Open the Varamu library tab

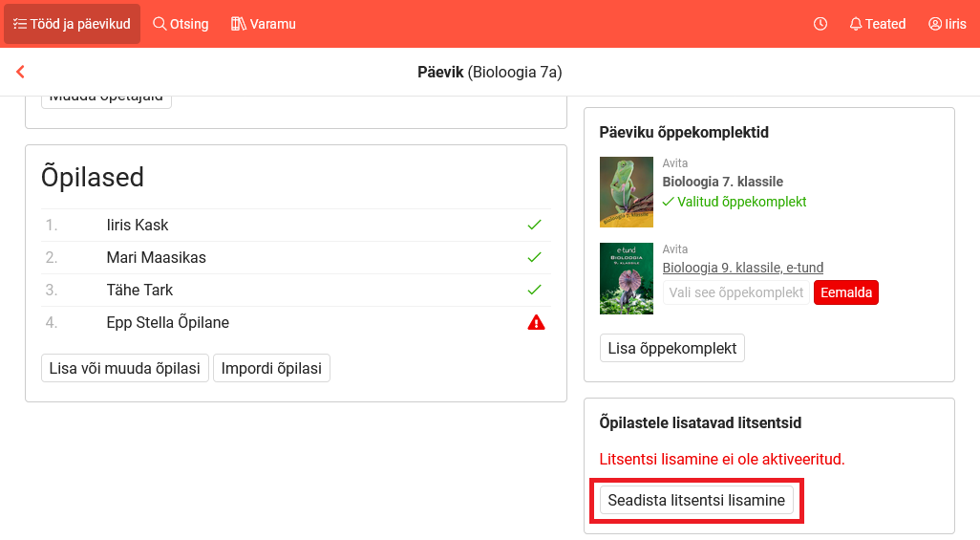point(264,24)
